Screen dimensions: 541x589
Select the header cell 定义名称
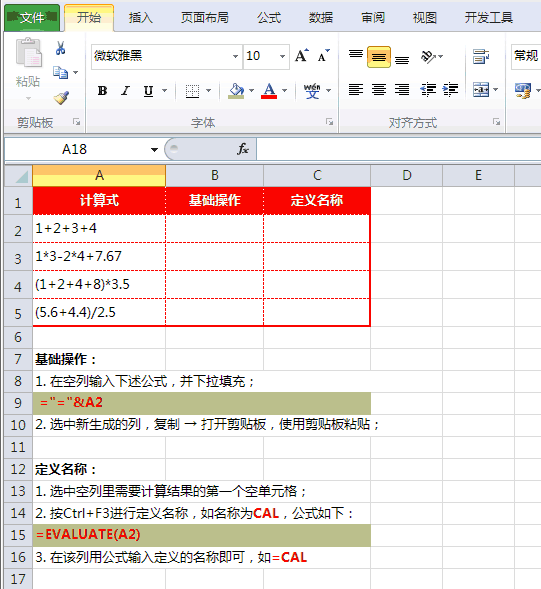pyautogui.click(x=317, y=201)
